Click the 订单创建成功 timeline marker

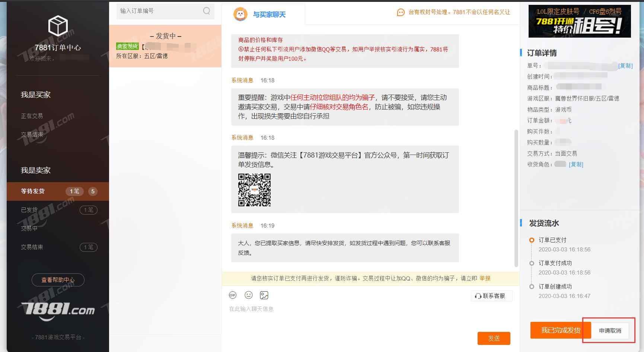[x=532, y=286]
